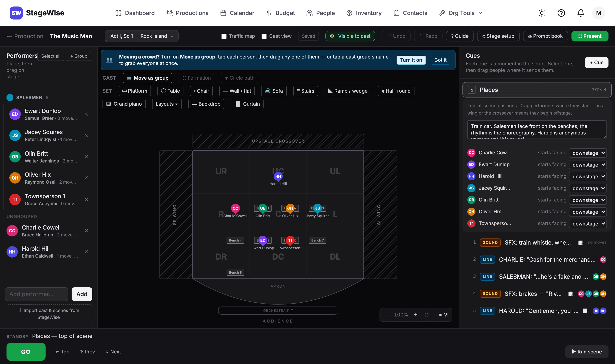Toggle Move as group

click(x=147, y=78)
